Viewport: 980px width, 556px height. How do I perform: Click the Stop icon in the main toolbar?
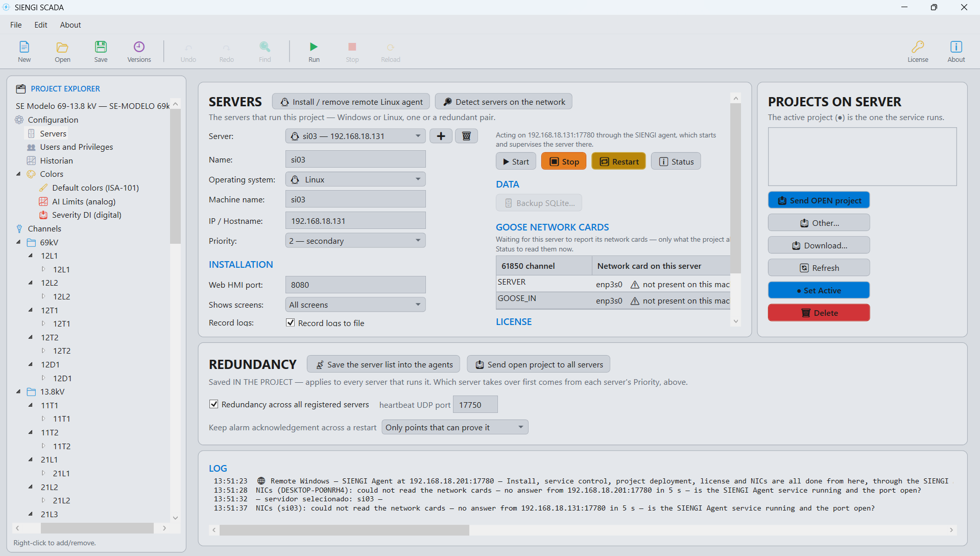[x=352, y=51]
